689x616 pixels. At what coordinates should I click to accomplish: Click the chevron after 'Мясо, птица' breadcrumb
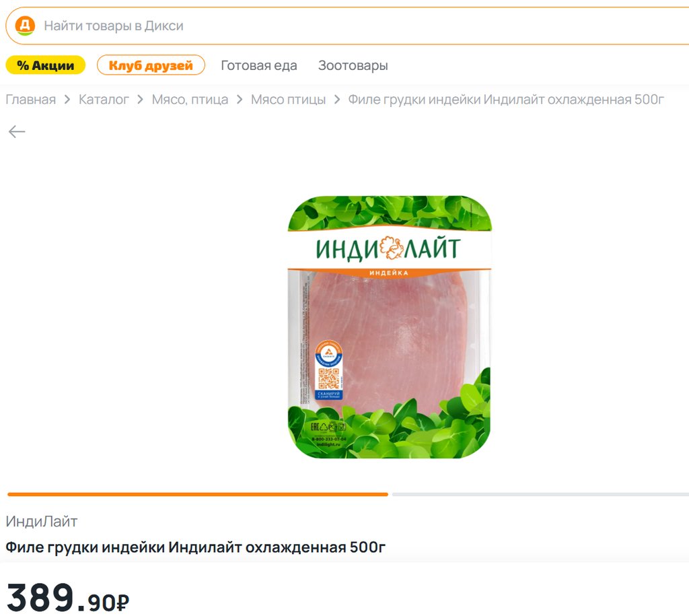click(240, 100)
